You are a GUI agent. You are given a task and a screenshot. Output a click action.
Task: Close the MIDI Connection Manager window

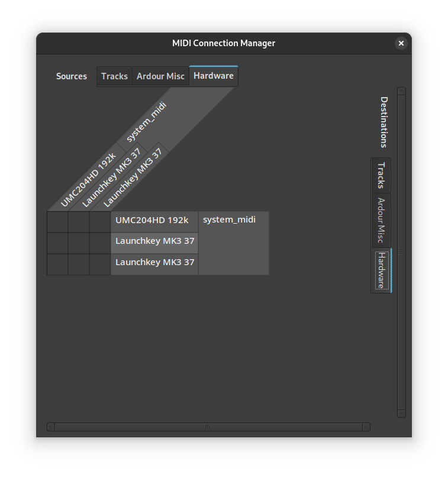[401, 43]
